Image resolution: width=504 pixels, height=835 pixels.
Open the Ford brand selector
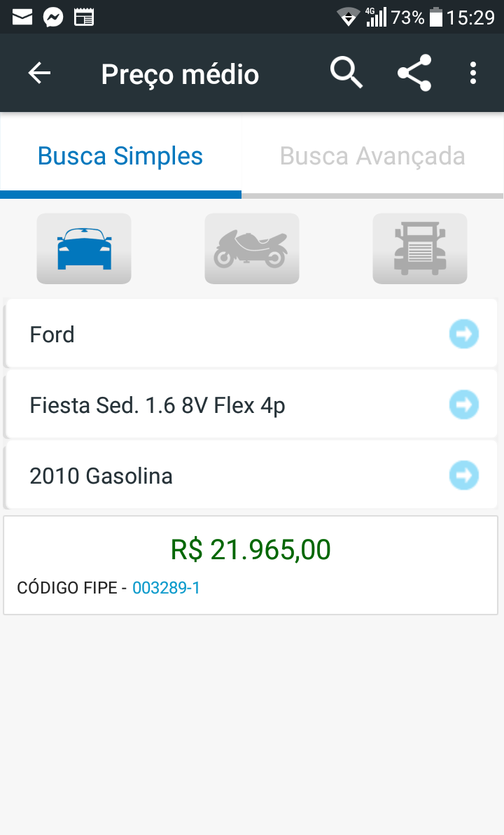click(x=251, y=334)
